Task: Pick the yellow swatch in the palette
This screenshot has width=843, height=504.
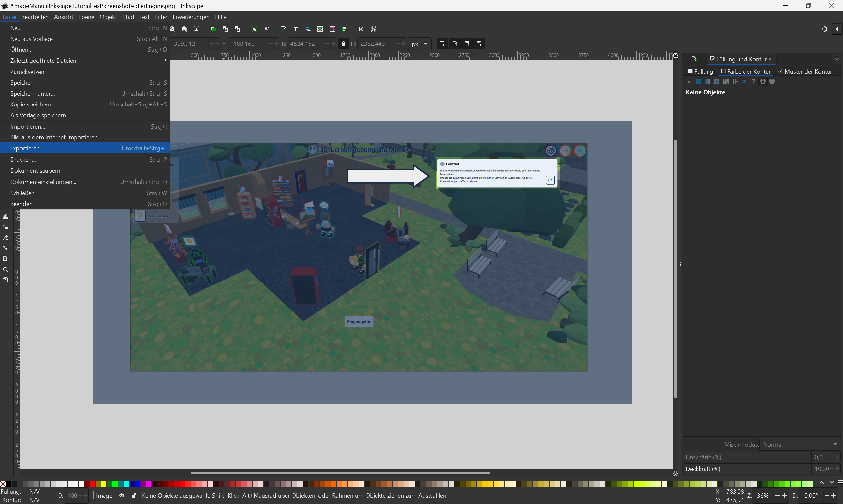Action: [x=104, y=484]
